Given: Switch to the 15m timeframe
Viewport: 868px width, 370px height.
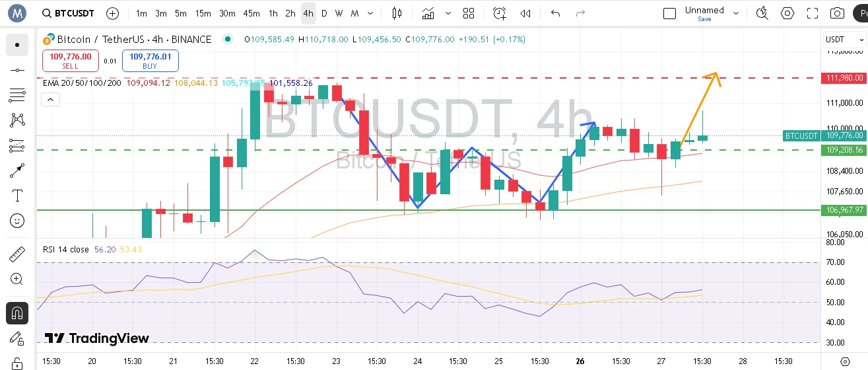Looking at the screenshot, I should [203, 13].
